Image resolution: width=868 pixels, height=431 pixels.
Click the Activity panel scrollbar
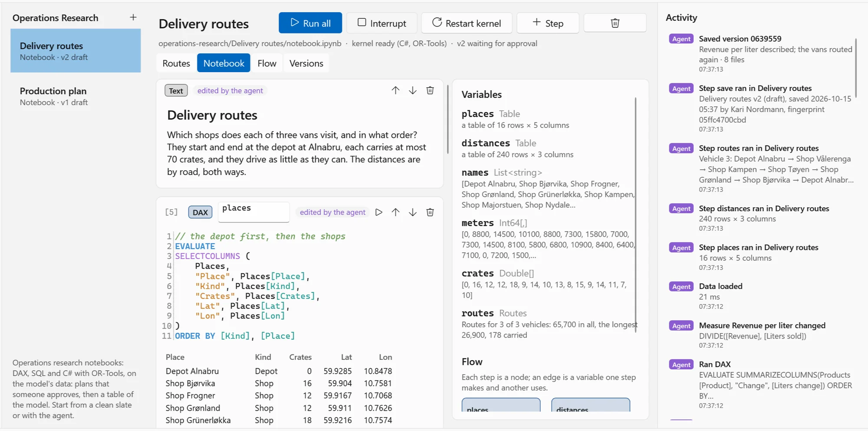click(x=856, y=67)
